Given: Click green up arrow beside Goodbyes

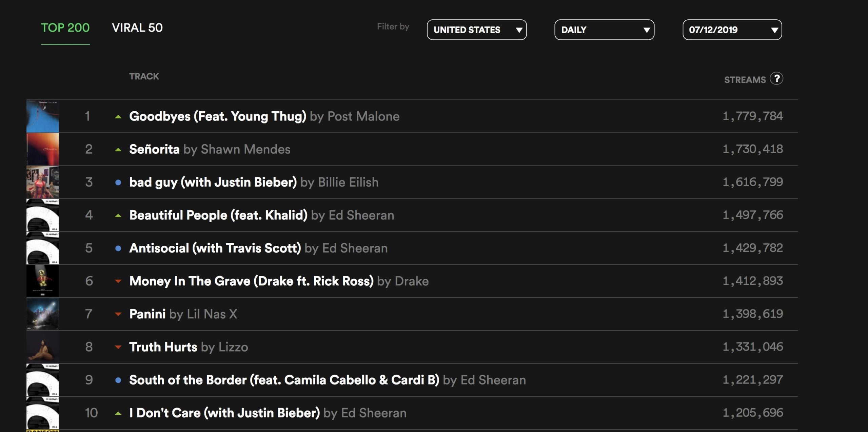Looking at the screenshot, I should coord(118,117).
